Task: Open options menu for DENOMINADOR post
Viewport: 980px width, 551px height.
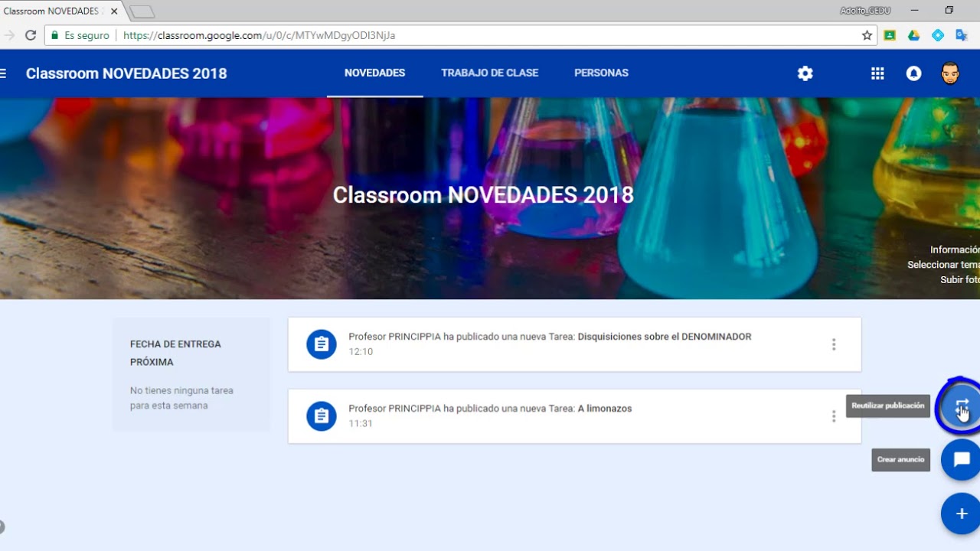Action: click(x=834, y=344)
